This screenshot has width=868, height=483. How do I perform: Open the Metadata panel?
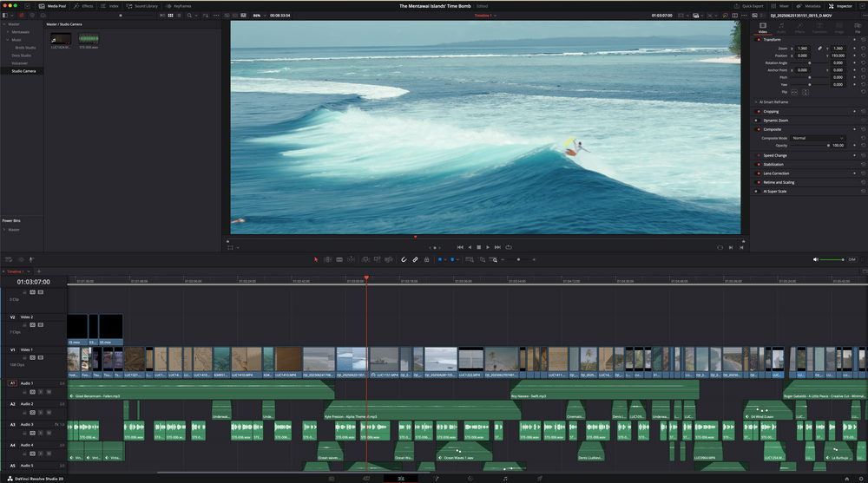[809, 6]
